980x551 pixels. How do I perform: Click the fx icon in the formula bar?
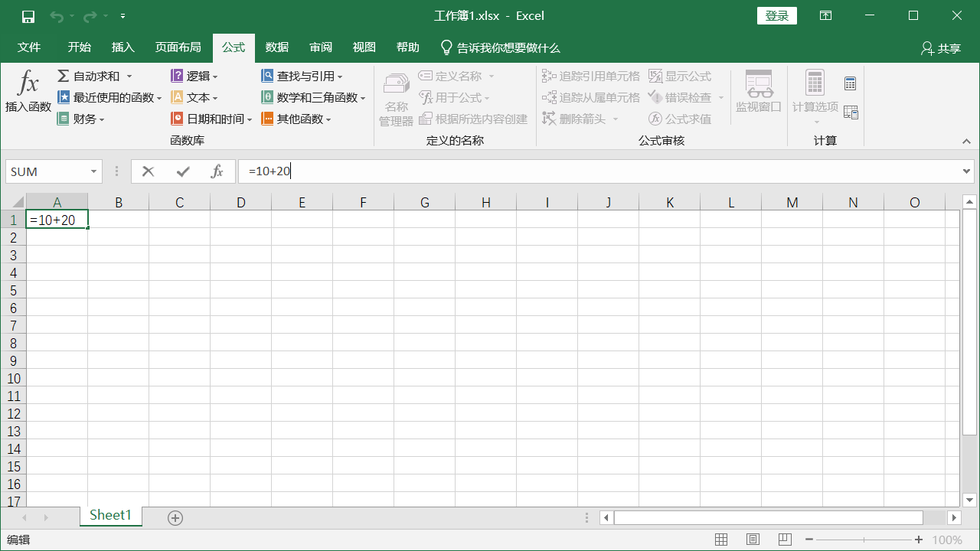pos(217,171)
